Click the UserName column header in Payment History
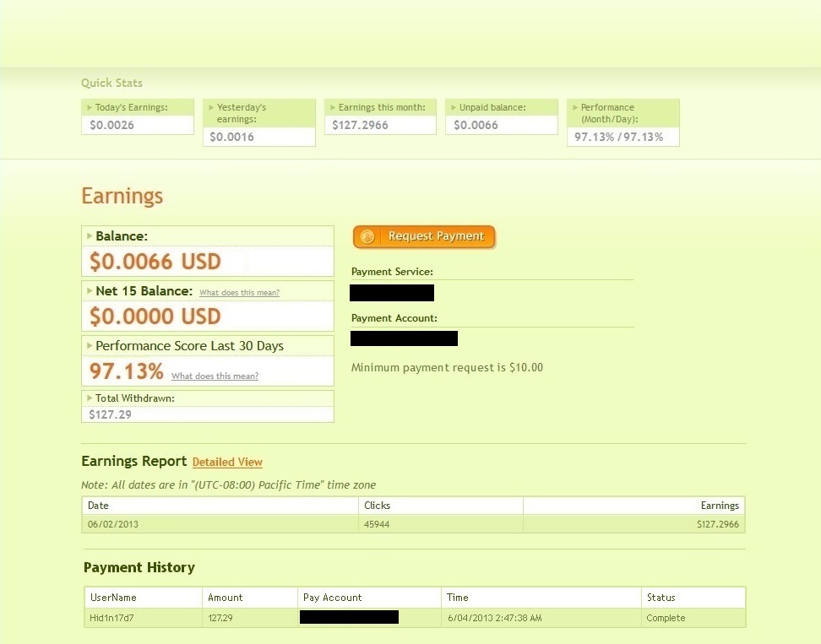821x644 pixels. point(113,598)
